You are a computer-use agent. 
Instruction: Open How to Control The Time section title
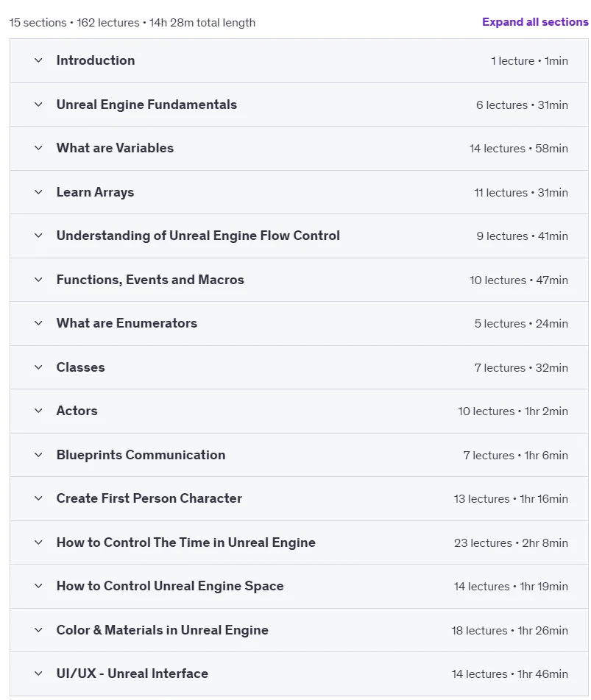(185, 542)
